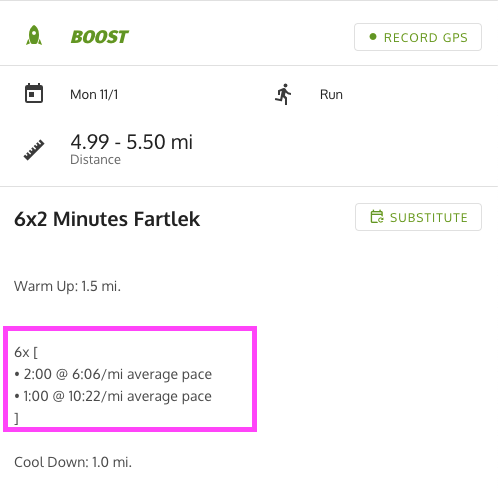Click the running person activity icon

(x=283, y=94)
